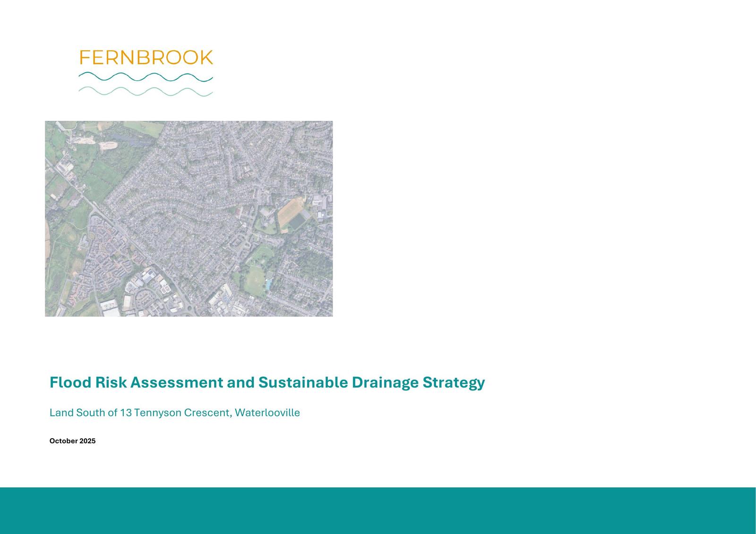Click the dark teal wavy line
This screenshot has width=756, height=534.
(x=146, y=77)
